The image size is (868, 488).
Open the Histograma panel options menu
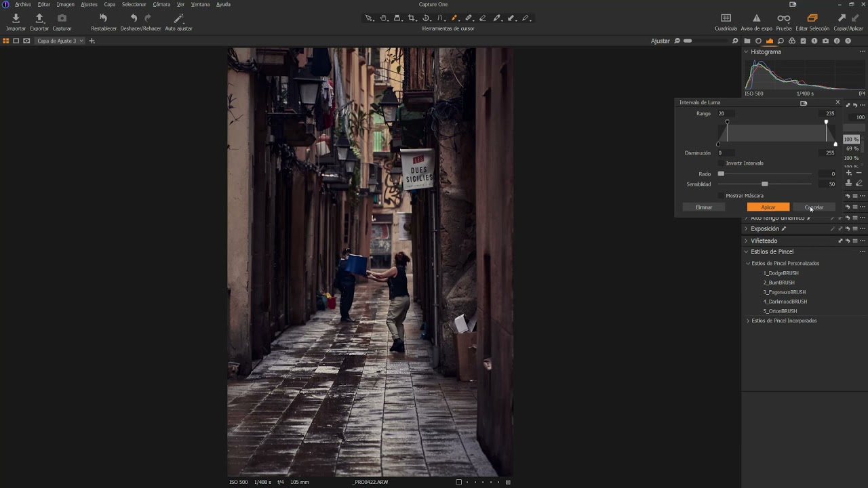pyautogui.click(x=863, y=52)
